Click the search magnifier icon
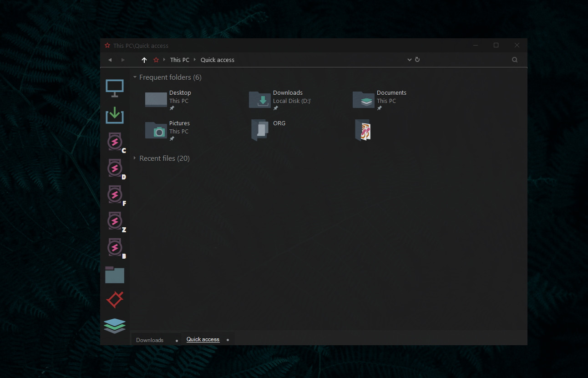Viewport: 588px width, 378px height. pyautogui.click(x=515, y=60)
